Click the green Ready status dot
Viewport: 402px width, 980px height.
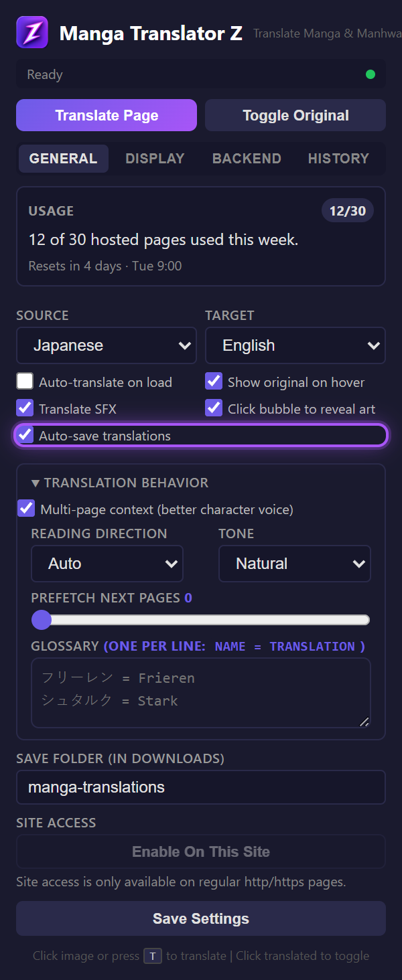click(369, 74)
